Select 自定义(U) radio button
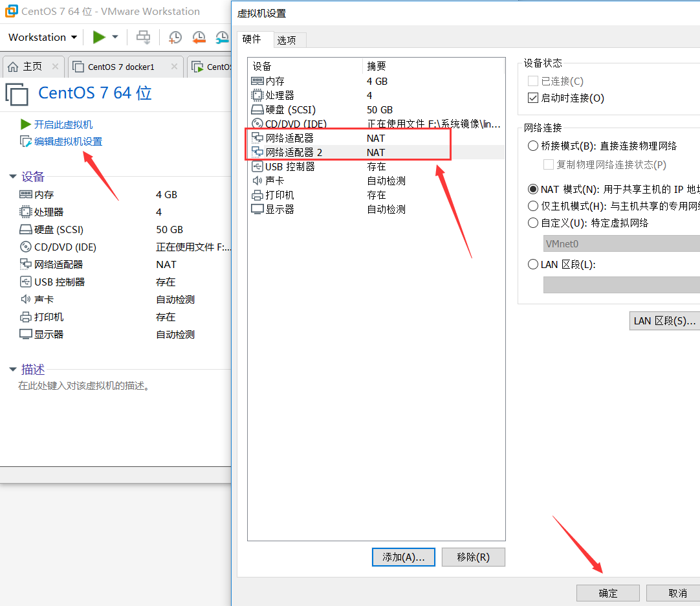This screenshot has height=606, width=700. [x=532, y=223]
